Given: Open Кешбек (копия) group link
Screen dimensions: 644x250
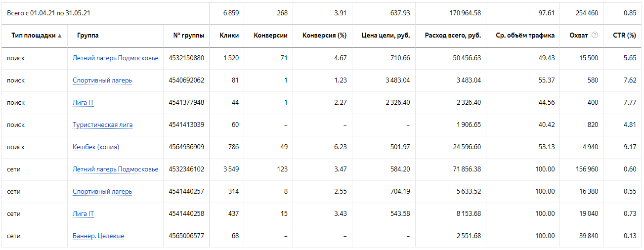Looking at the screenshot, I should tap(96, 147).
